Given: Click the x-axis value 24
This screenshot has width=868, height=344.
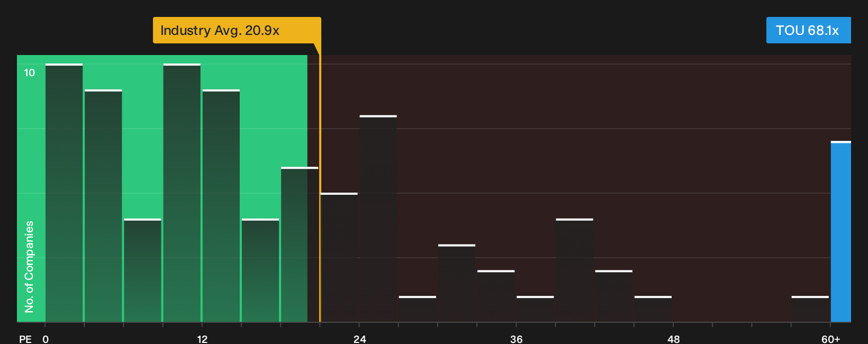Looking at the screenshot, I should [x=359, y=339].
